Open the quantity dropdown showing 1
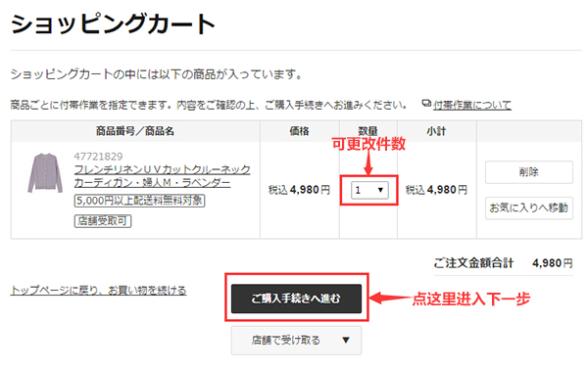Screen dimensions: 588x369 [x=369, y=190]
